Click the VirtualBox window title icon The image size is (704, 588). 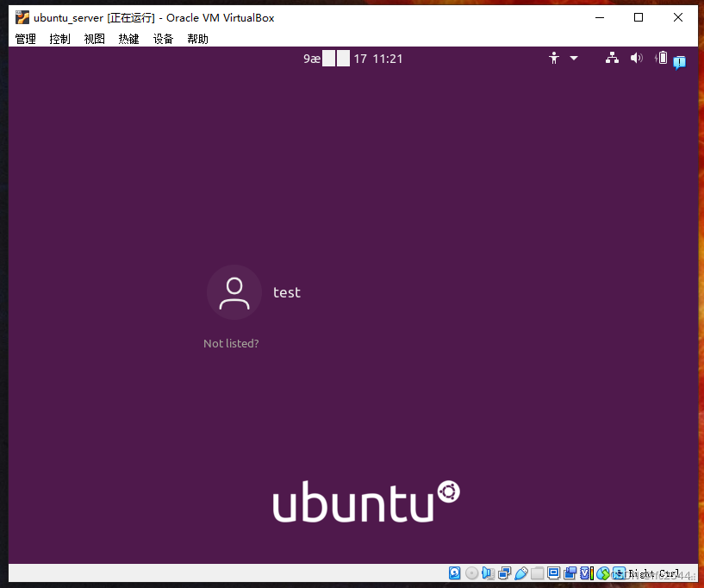click(22, 17)
